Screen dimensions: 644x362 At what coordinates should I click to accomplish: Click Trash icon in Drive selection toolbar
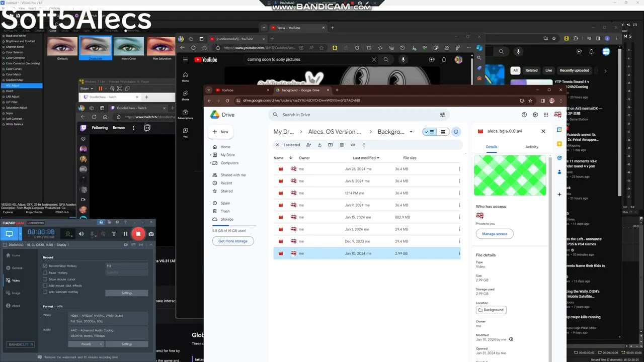tap(342, 145)
